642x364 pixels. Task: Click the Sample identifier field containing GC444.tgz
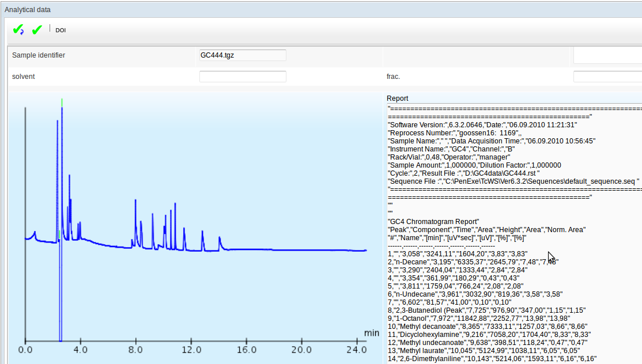pyautogui.click(x=243, y=55)
